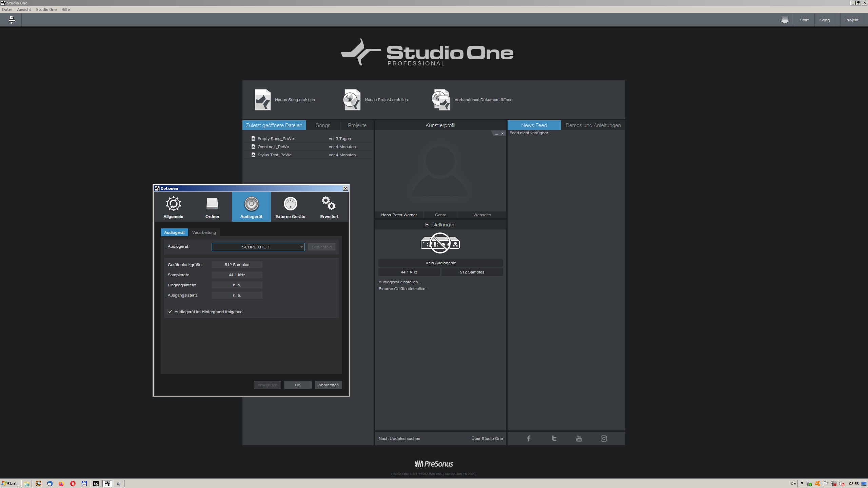
Task: Open recent file Omni no1_PeWe
Action: [273, 147]
